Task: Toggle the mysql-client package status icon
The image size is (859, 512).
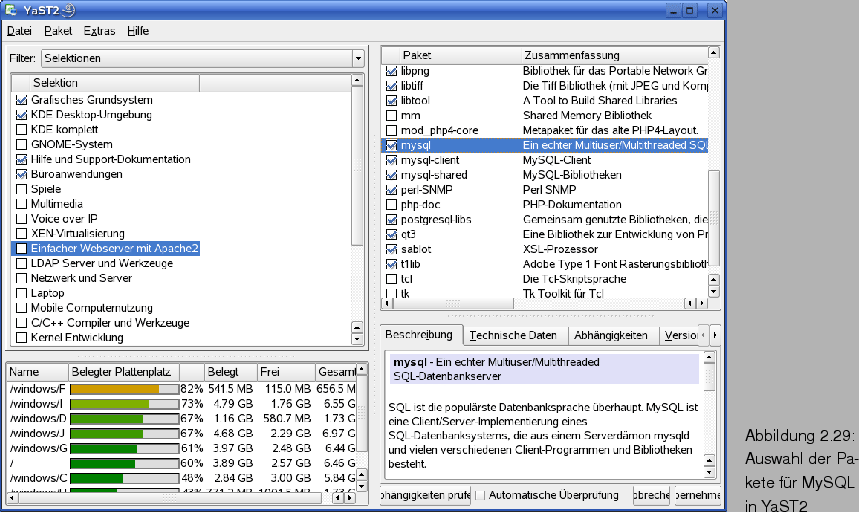Action: 391,160
